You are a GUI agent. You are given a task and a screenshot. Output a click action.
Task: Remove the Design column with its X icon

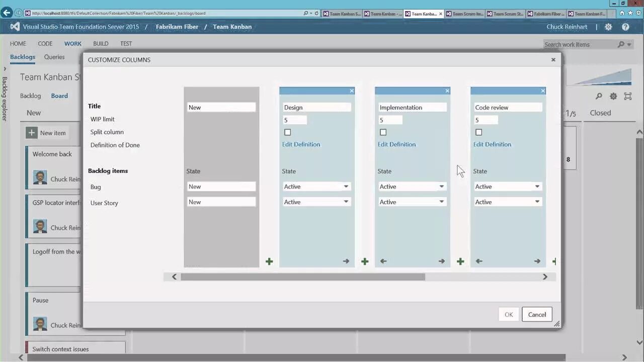coord(352,91)
